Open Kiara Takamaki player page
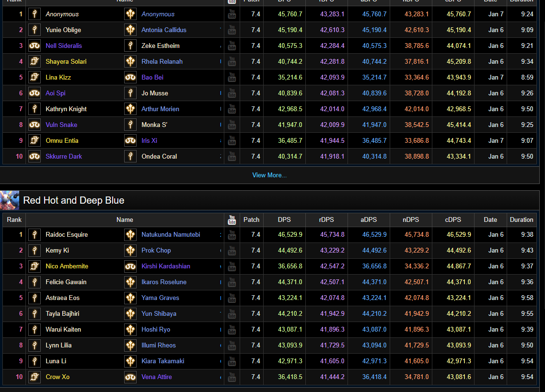545x392 pixels. point(162,361)
